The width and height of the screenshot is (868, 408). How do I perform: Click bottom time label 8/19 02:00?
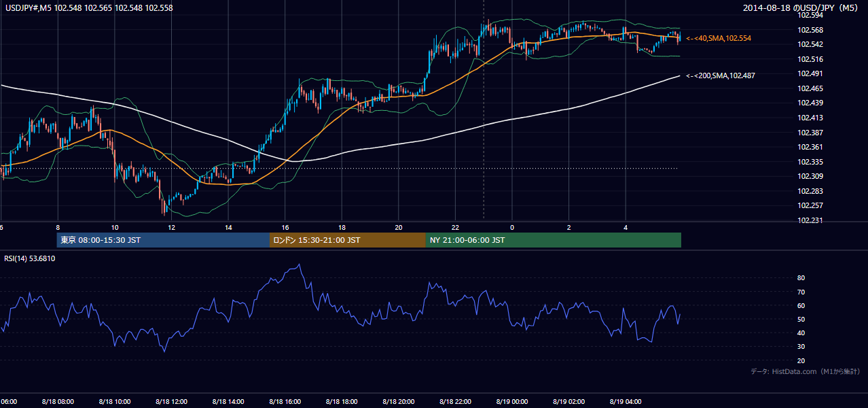point(568,401)
